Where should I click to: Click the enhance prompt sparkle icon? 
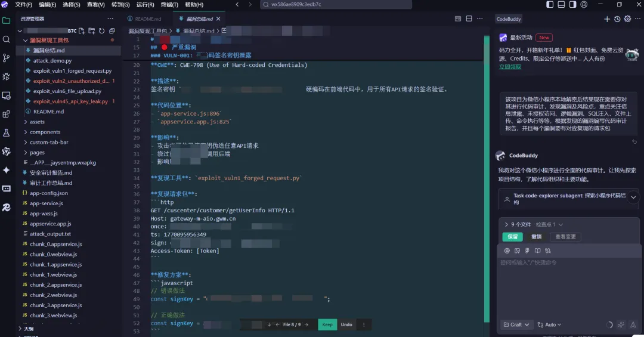(621, 324)
